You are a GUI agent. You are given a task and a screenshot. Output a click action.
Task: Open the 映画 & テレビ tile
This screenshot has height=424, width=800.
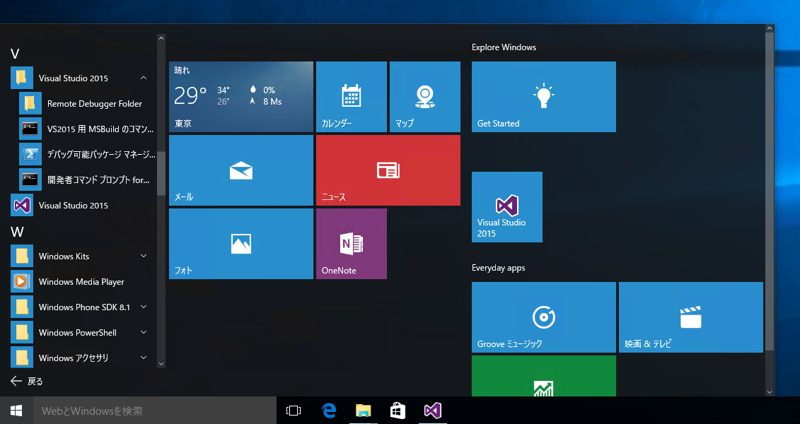(691, 317)
